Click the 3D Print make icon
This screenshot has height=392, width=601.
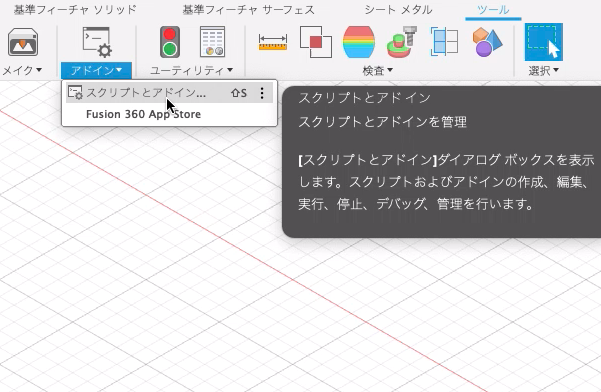coord(23,42)
